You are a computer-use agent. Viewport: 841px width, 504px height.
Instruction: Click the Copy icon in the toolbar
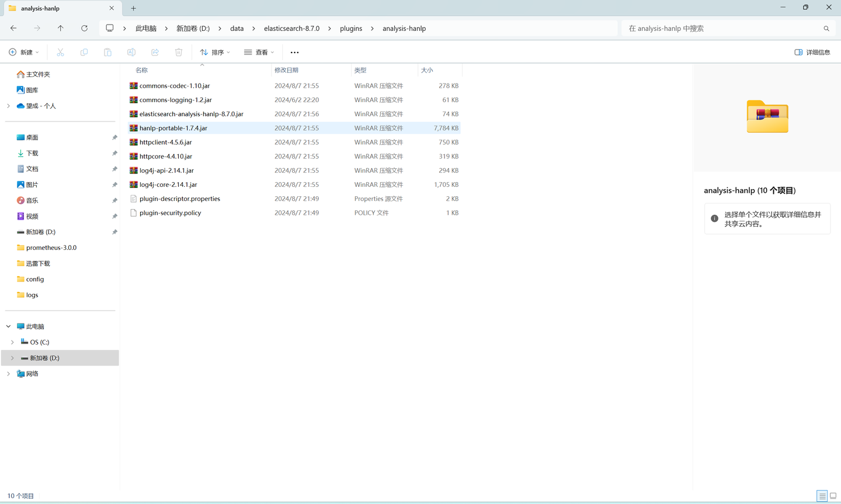84,52
